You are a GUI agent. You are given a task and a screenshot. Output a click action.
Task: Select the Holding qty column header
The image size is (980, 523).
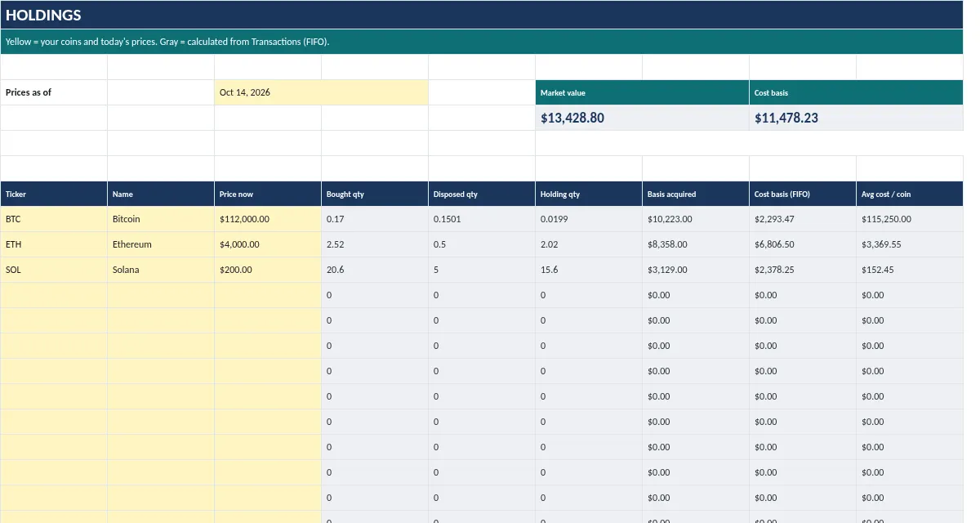click(589, 194)
